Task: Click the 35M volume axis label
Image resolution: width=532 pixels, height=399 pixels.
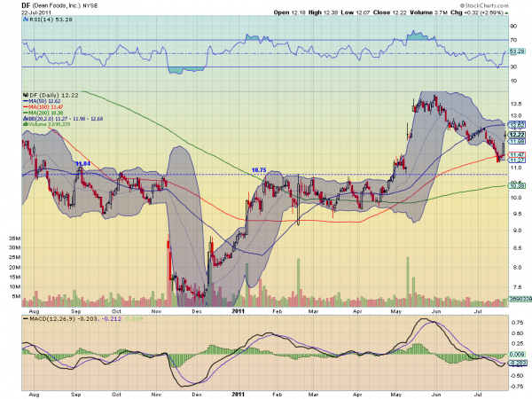Action: pos(14,239)
